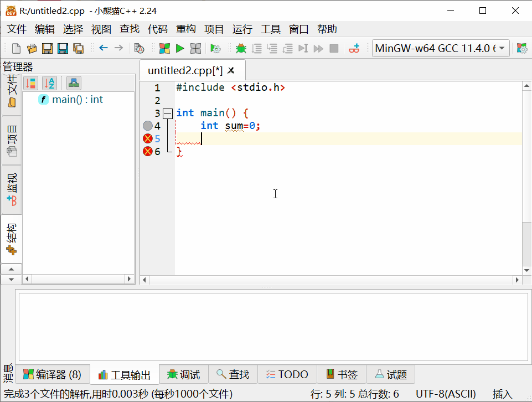
Task: Switch to the 文件 side tab
Action: click(12, 94)
